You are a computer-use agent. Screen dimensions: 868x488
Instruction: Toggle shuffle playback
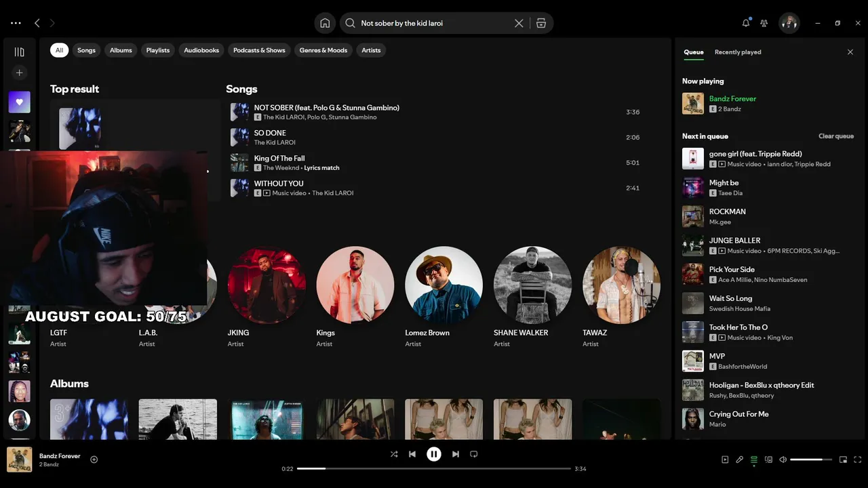394,454
